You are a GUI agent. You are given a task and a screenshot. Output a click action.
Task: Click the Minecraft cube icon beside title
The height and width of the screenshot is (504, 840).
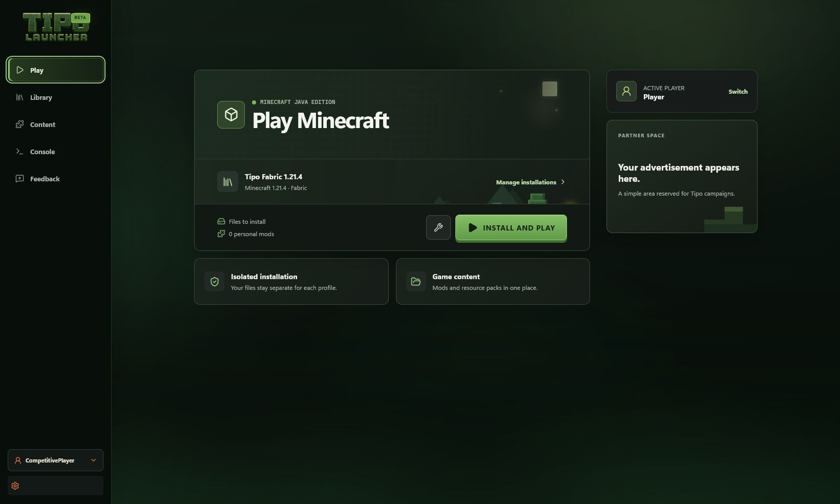[x=231, y=114]
